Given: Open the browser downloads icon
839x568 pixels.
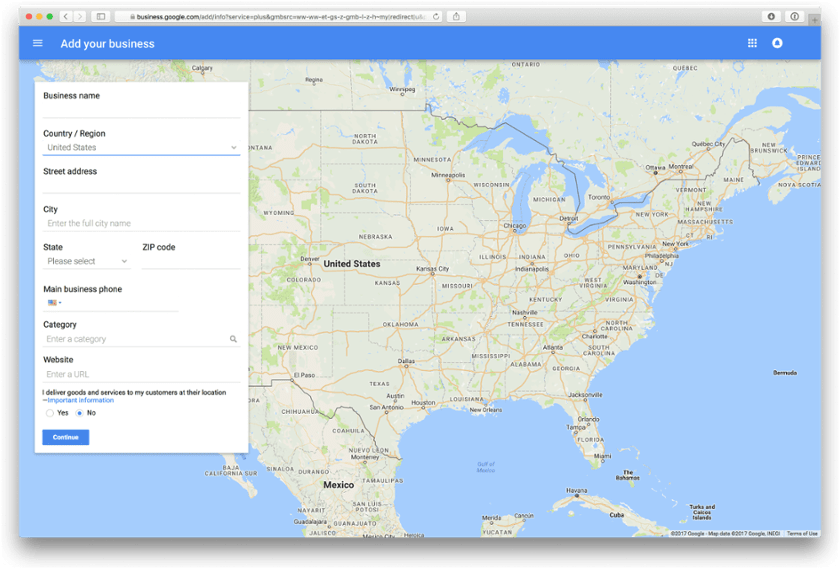Looking at the screenshot, I should tap(771, 17).
